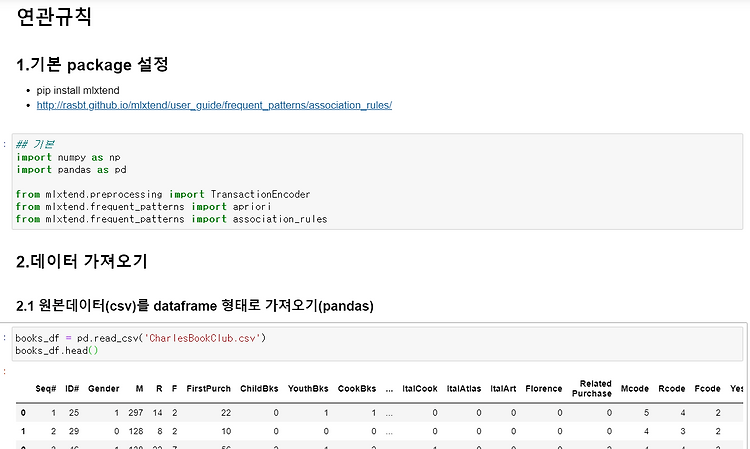
Task: Click the 'Seq#' column header
Action: (46, 389)
